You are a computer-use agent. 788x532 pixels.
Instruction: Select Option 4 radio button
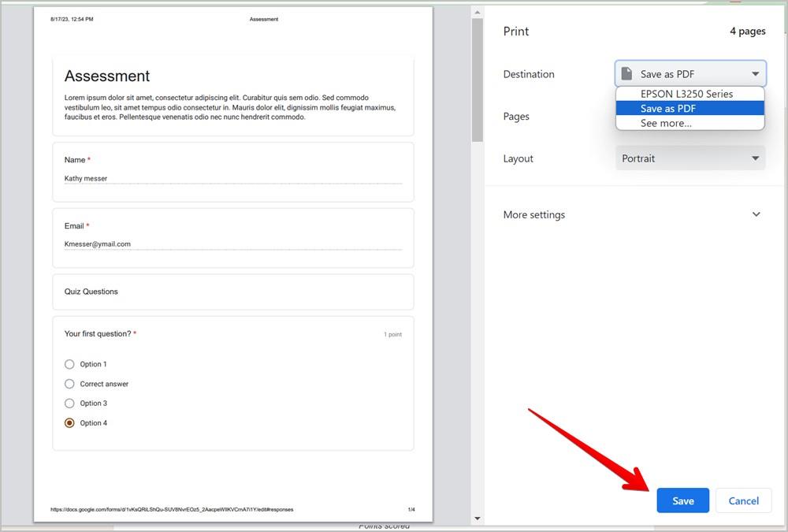tap(69, 423)
